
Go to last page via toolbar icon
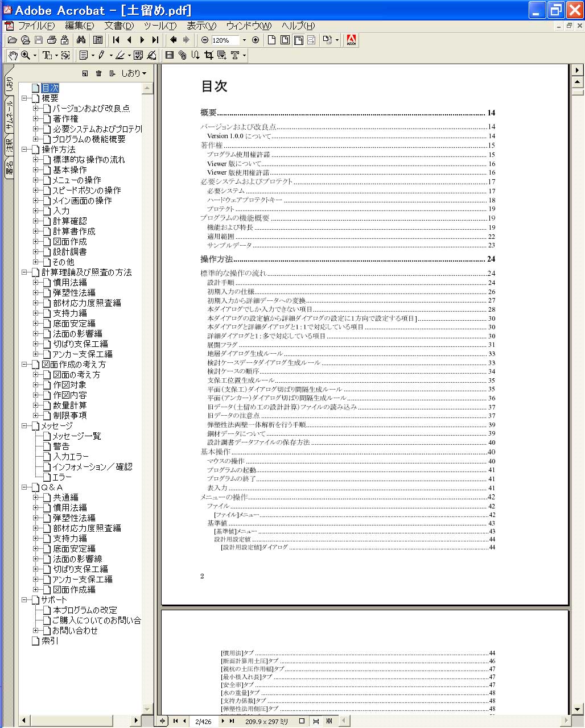coord(155,40)
